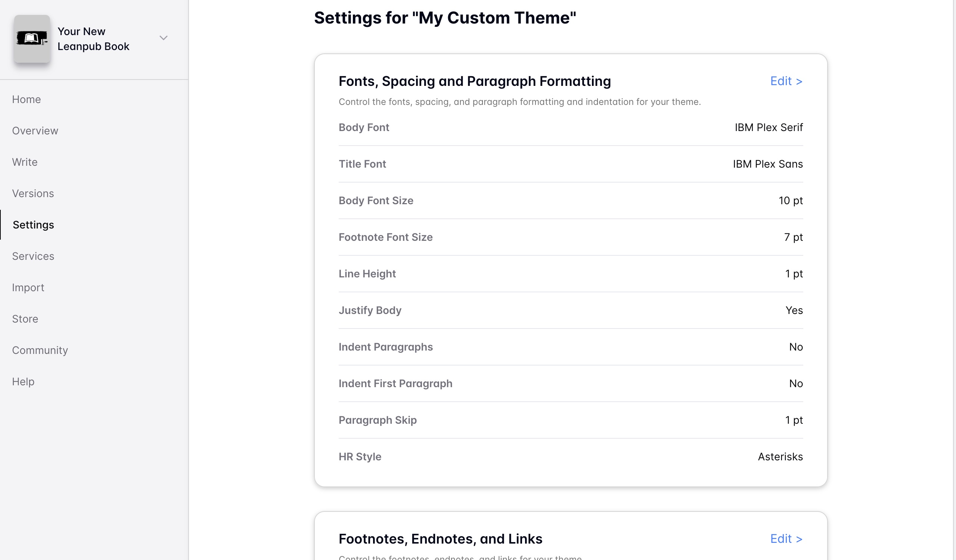The image size is (956, 560).
Task: Open the Write sidebar item
Action: coord(25,162)
